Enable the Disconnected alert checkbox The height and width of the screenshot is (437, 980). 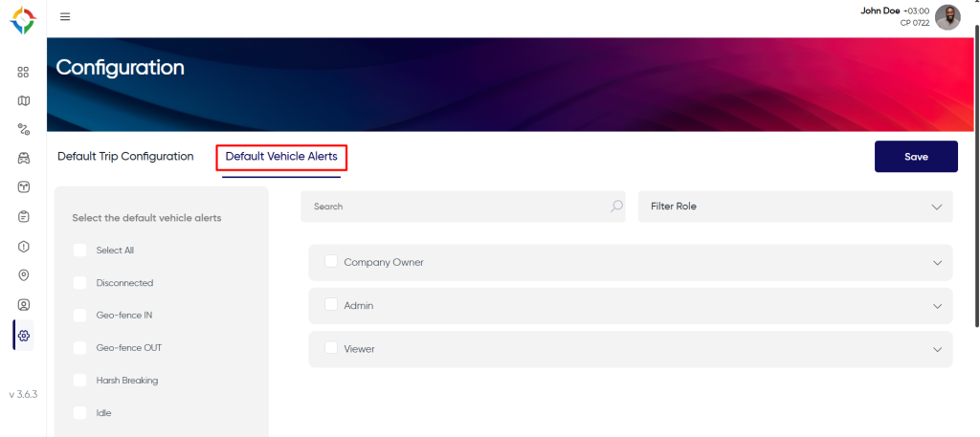(x=80, y=283)
